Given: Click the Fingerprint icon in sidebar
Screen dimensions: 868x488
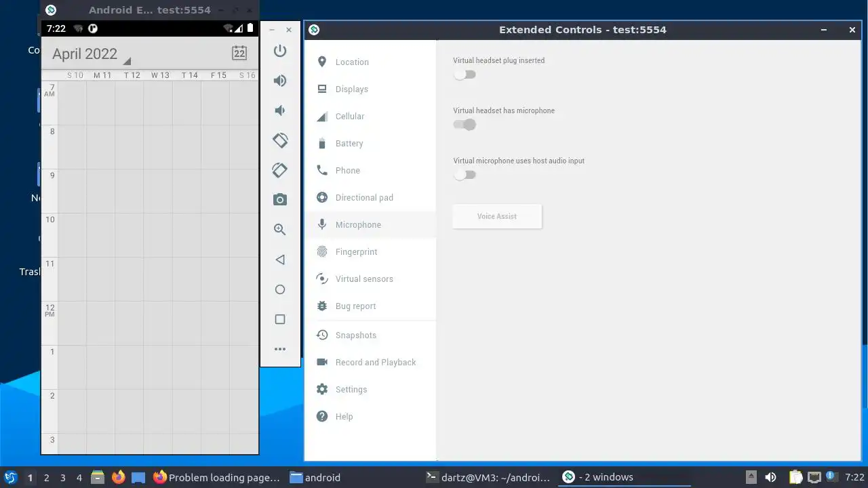Looking at the screenshot, I should (x=322, y=251).
